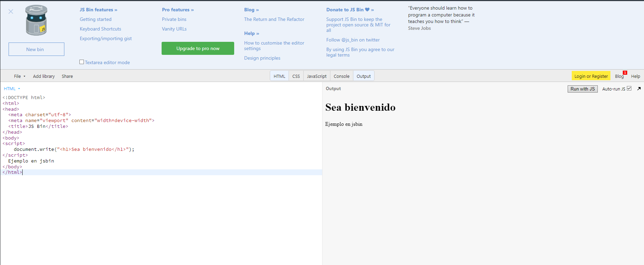Open the Keyboard Shortcuts link
The image size is (644, 265).
(100, 29)
